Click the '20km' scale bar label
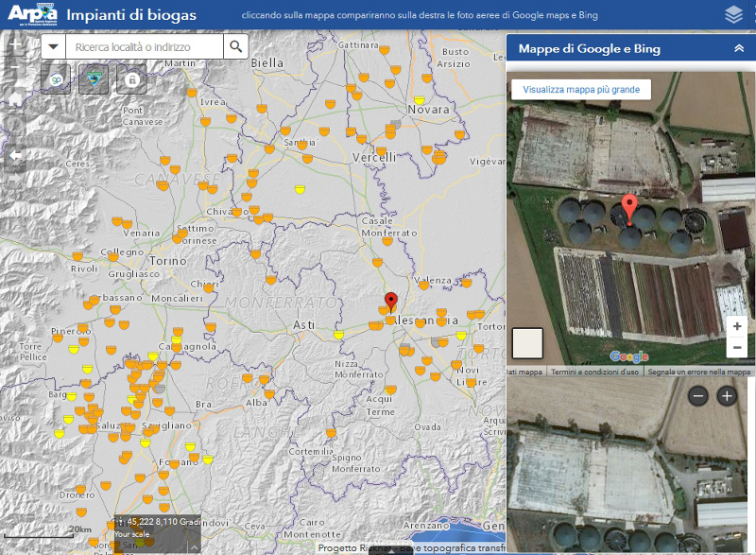 pos(80,529)
